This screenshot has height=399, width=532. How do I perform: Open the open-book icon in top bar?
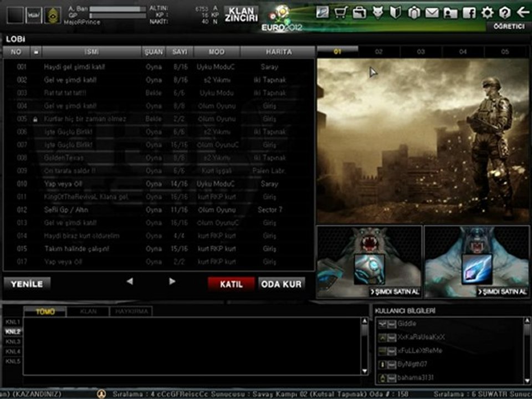click(x=395, y=13)
